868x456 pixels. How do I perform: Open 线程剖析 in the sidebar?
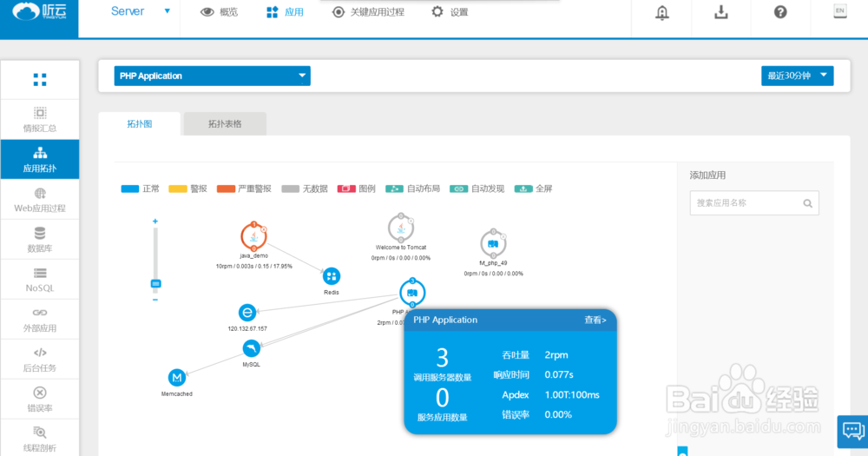coord(40,439)
